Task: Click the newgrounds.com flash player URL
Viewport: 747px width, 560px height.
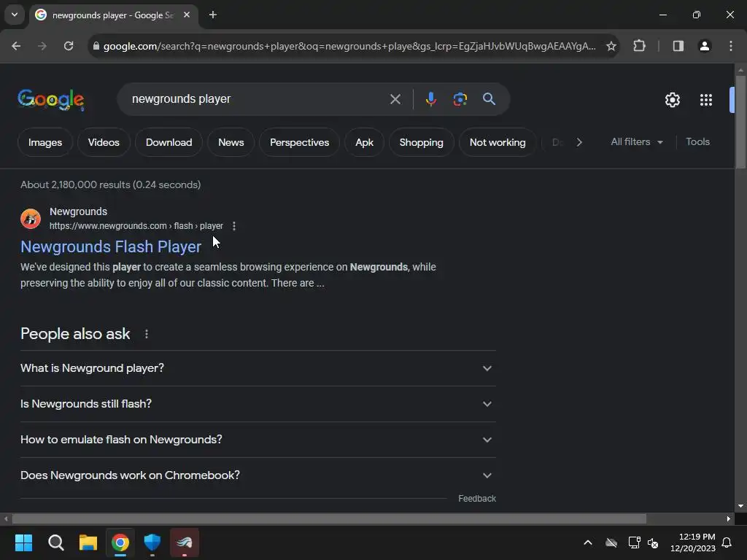Action: (x=136, y=226)
